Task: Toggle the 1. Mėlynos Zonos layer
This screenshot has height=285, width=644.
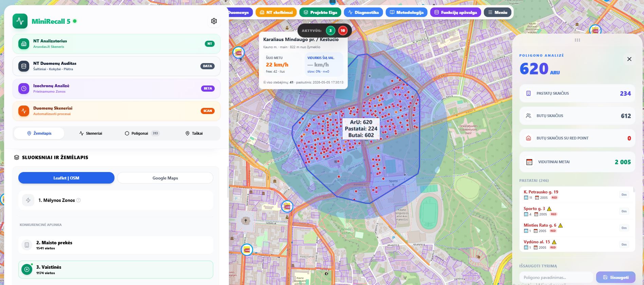Action: click(116, 200)
